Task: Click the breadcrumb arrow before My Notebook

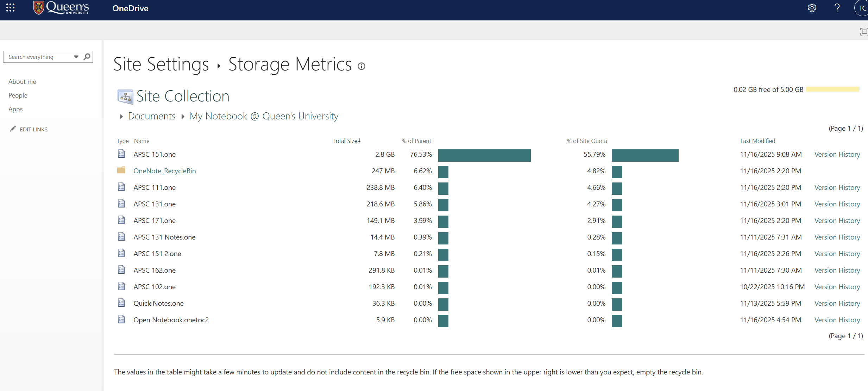Action: pos(183,117)
